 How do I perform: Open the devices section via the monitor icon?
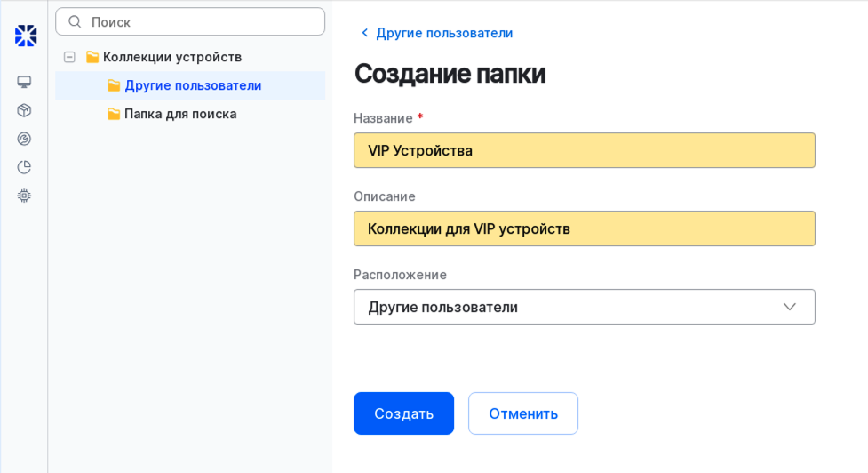pyautogui.click(x=24, y=82)
